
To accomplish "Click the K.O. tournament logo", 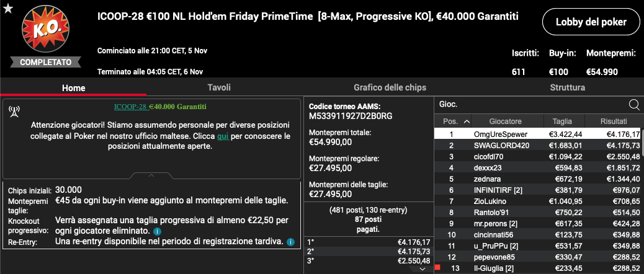I will [45, 29].
